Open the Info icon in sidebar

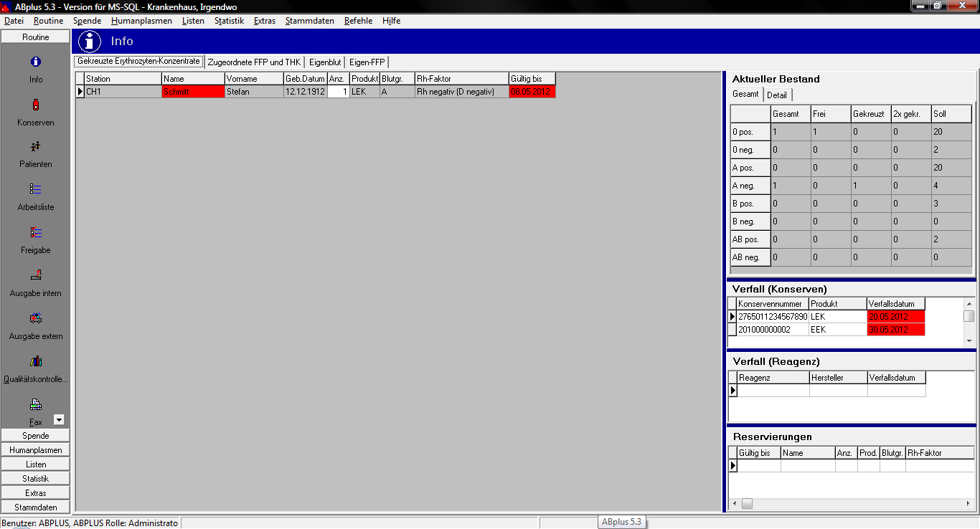(36, 62)
